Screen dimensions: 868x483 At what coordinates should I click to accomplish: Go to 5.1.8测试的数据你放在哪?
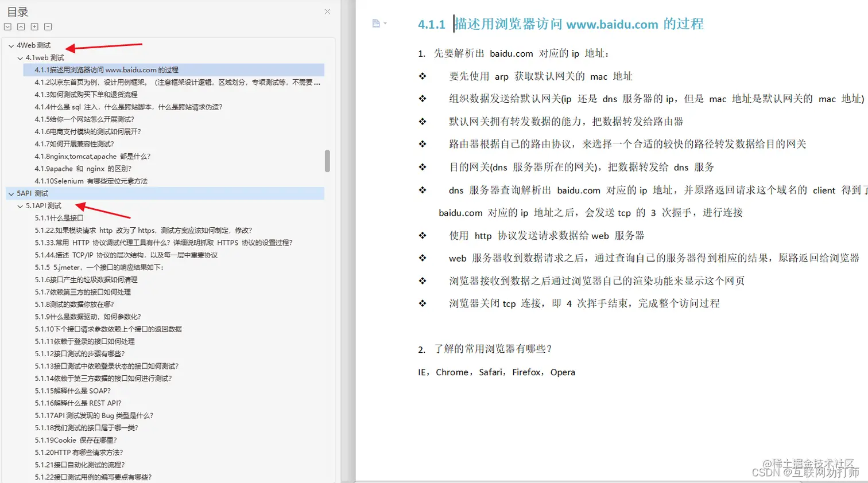[75, 305]
